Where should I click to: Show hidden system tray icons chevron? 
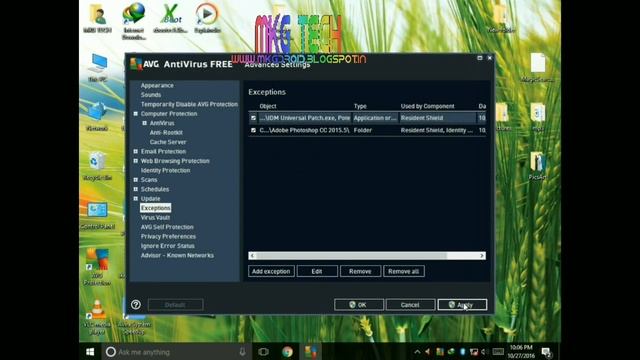pos(417,351)
